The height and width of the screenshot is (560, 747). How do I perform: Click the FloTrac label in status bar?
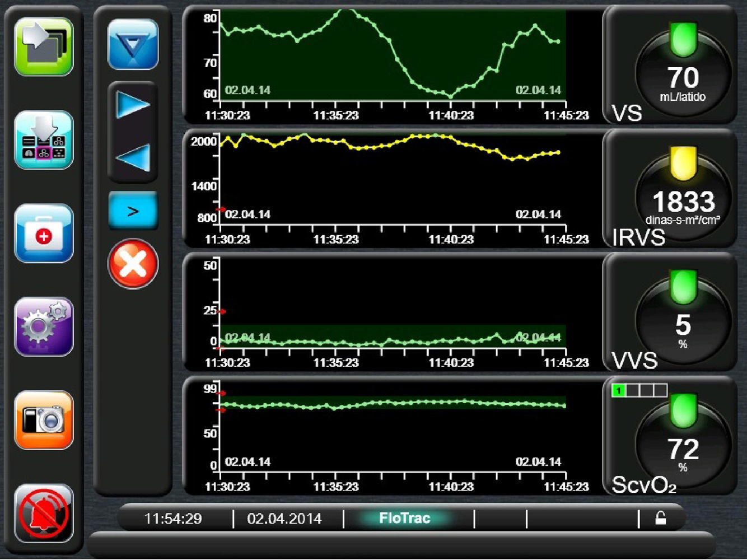(404, 519)
